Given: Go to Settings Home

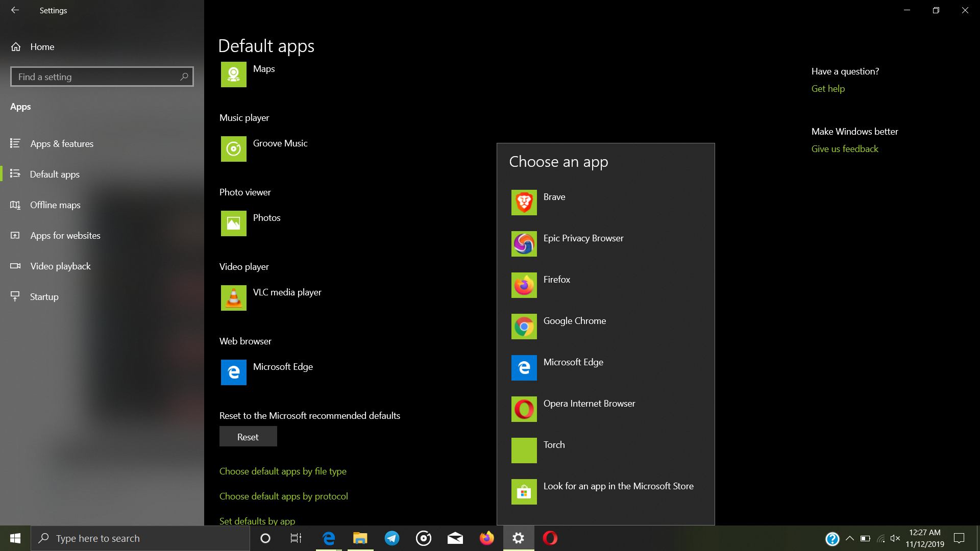Looking at the screenshot, I should point(102,47).
